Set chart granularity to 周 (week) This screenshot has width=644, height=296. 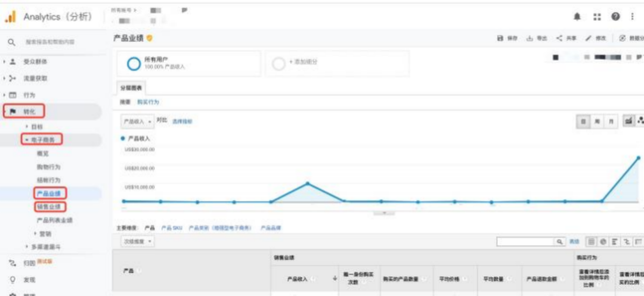tap(597, 121)
